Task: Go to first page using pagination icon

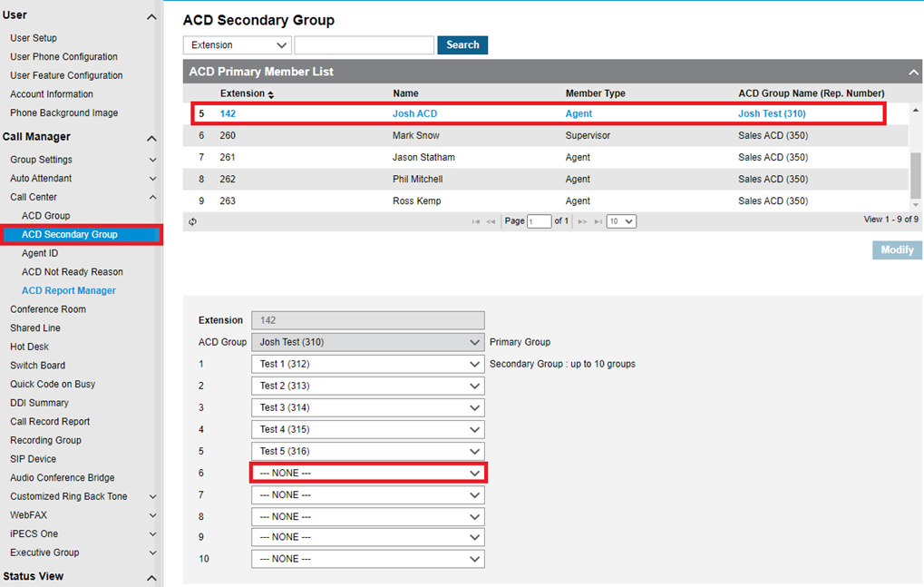Action: [475, 221]
